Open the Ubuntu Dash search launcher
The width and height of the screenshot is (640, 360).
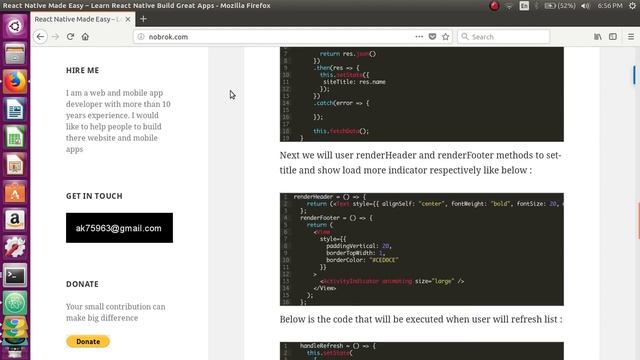(x=15, y=27)
